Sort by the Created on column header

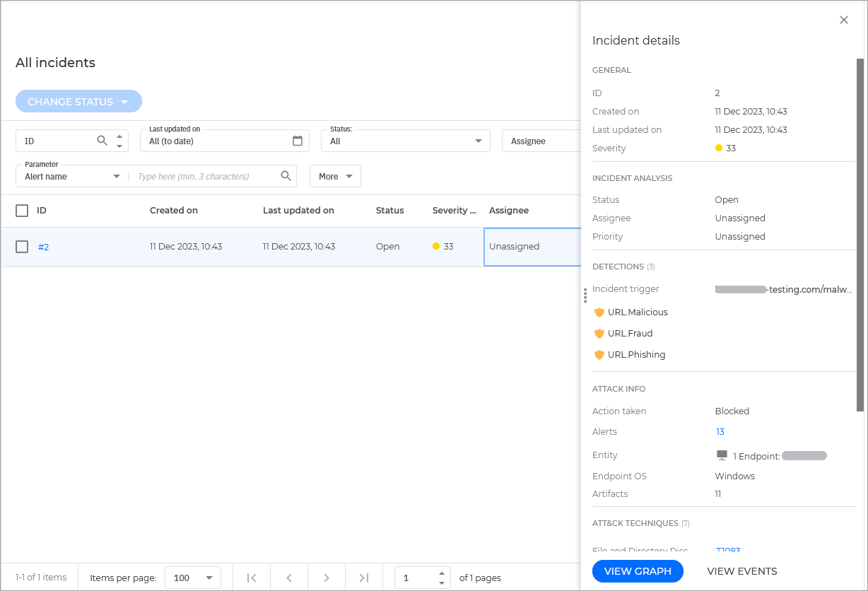click(x=174, y=211)
